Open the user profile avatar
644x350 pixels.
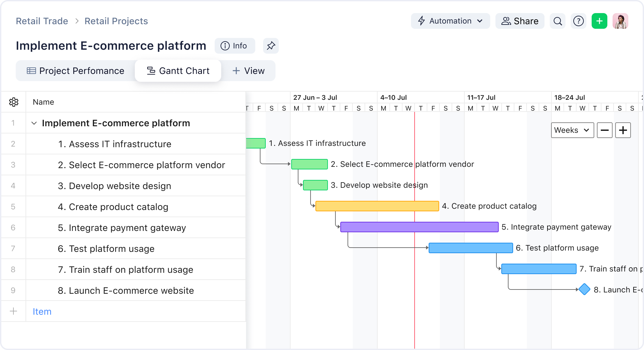point(620,21)
